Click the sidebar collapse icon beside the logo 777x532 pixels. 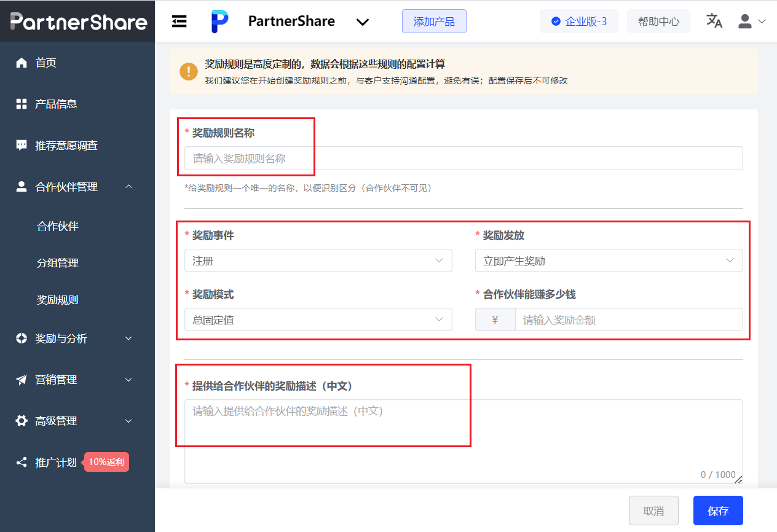point(179,20)
